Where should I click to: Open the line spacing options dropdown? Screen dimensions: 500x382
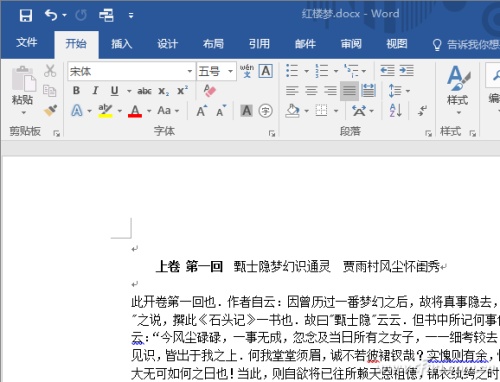pos(408,91)
